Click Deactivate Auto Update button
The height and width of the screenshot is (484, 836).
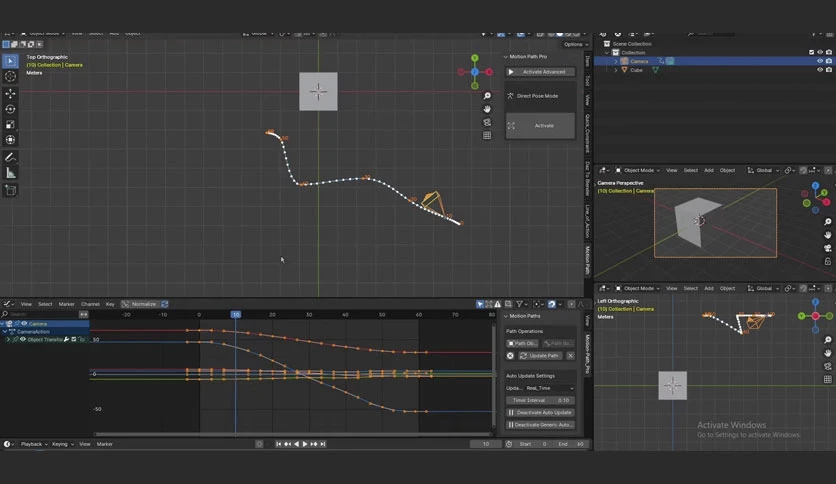tap(540, 413)
